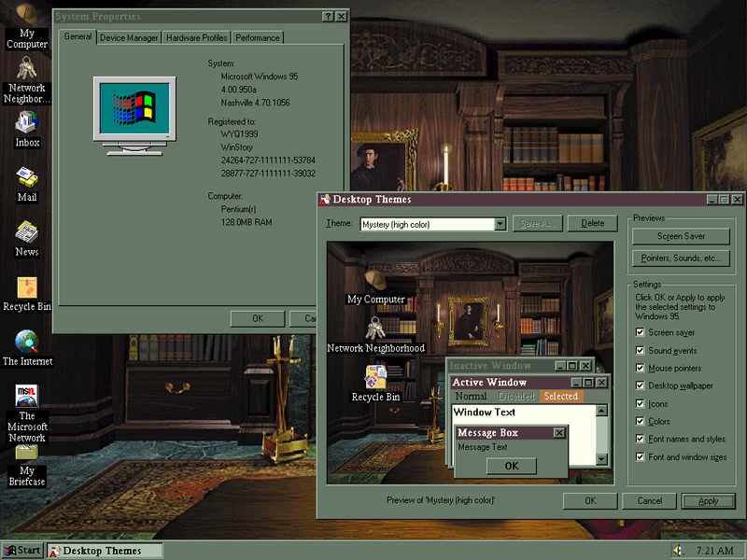Switch to the Performance tab
Screen dimensions: 747x560
point(257,37)
